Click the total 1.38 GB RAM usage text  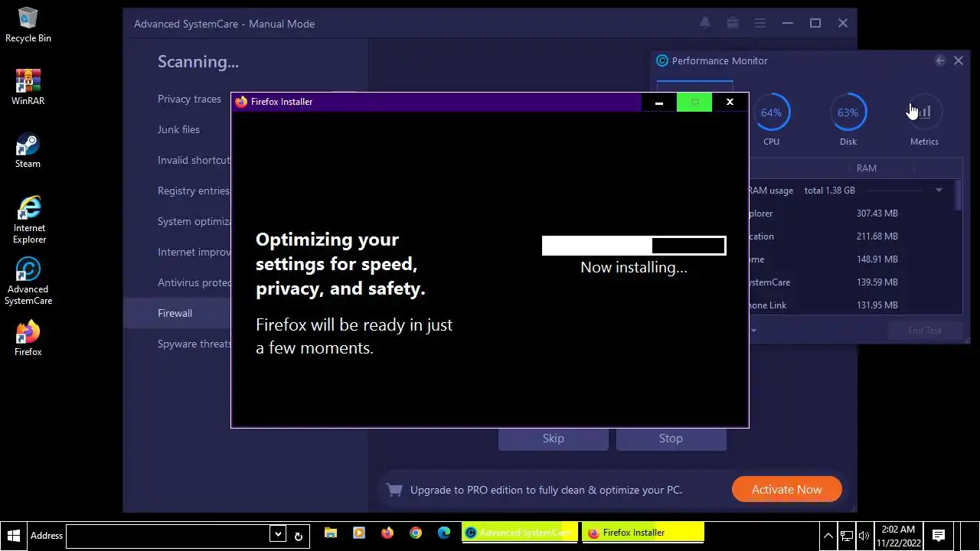(x=829, y=191)
